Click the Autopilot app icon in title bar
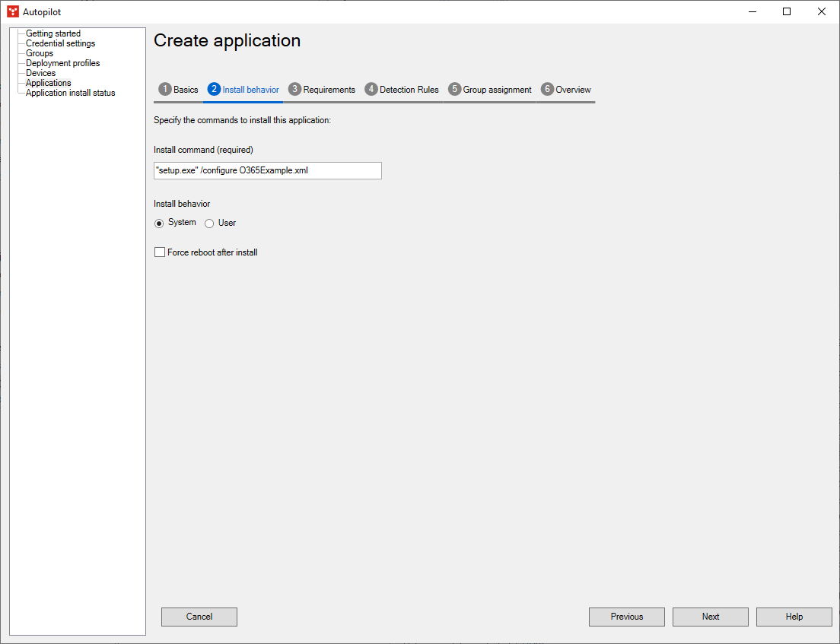The image size is (840, 644). pyautogui.click(x=13, y=11)
